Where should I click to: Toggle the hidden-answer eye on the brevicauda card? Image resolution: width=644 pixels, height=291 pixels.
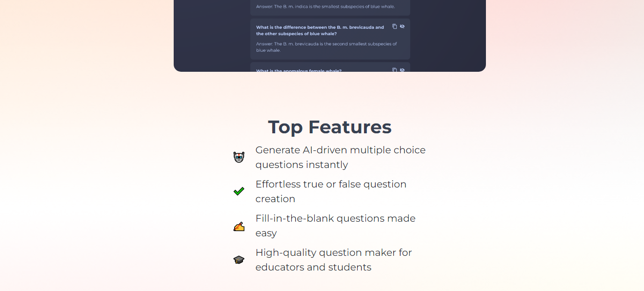tap(402, 26)
